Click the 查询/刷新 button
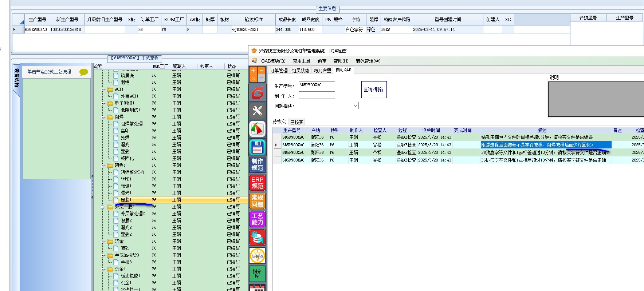 tap(374, 89)
